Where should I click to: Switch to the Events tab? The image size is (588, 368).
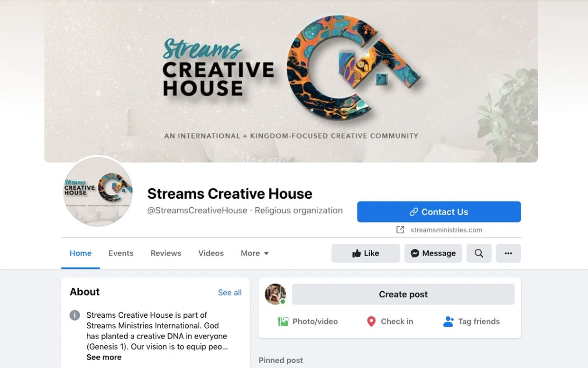tap(121, 253)
